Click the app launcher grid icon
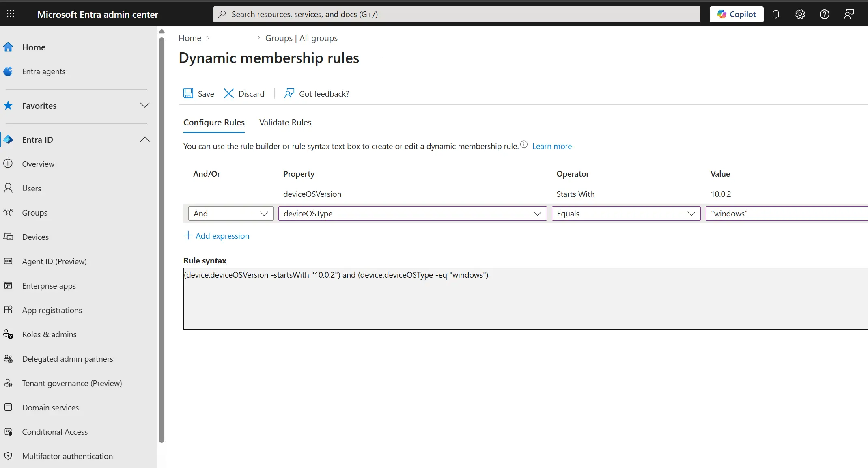This screenshot has height=468, width=868. pos(11,14)
